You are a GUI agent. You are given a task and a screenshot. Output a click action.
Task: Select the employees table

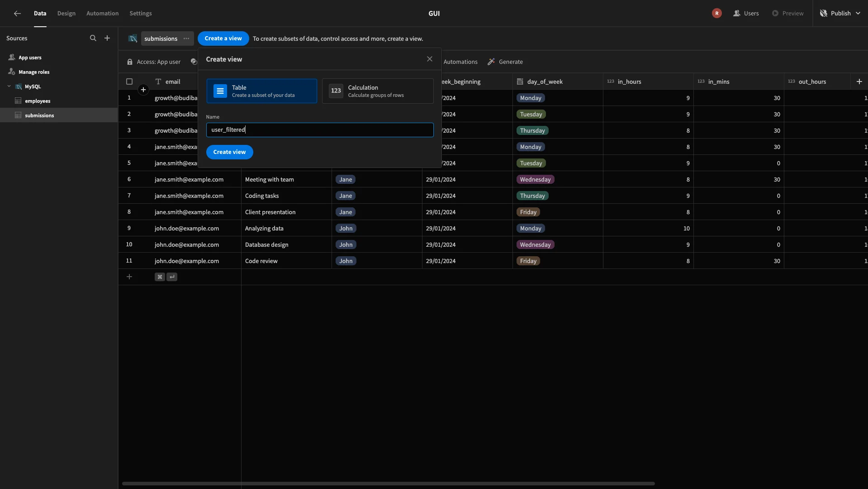(x=38, y=101)
